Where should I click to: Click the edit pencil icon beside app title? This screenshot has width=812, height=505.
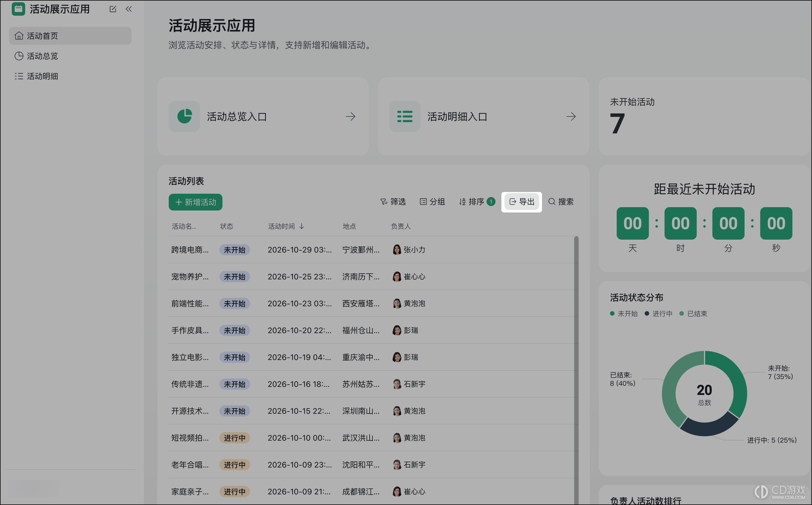tap(113, 9)
